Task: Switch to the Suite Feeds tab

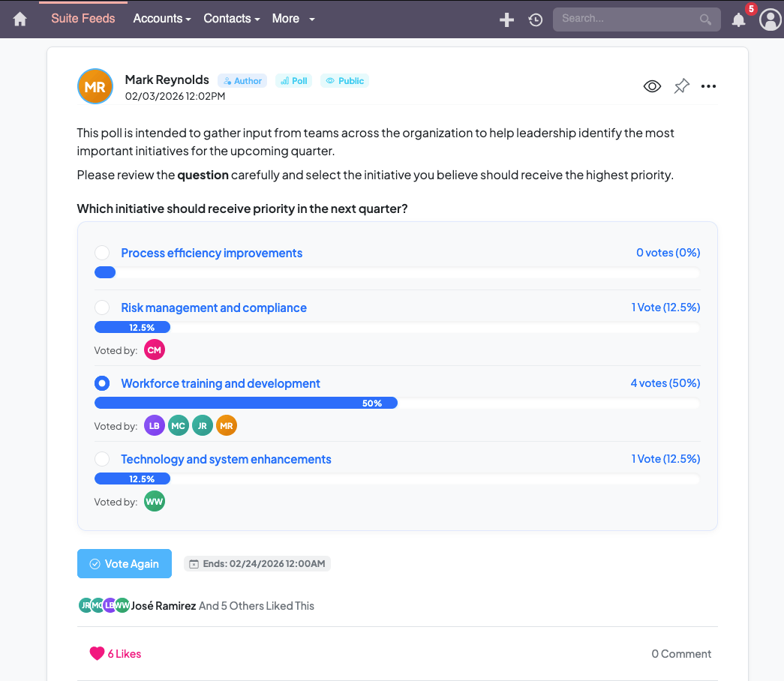Action: click(x=83, y=19)
